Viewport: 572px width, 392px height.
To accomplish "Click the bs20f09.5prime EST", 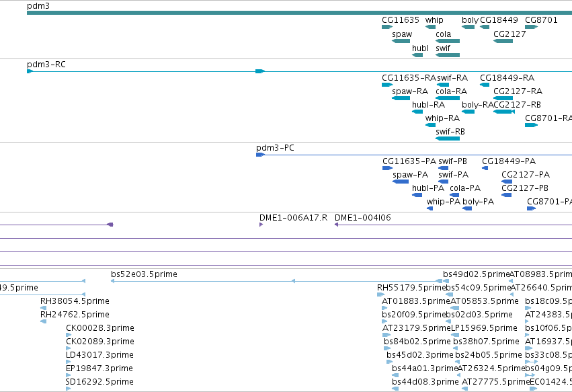I will (385, 321).
